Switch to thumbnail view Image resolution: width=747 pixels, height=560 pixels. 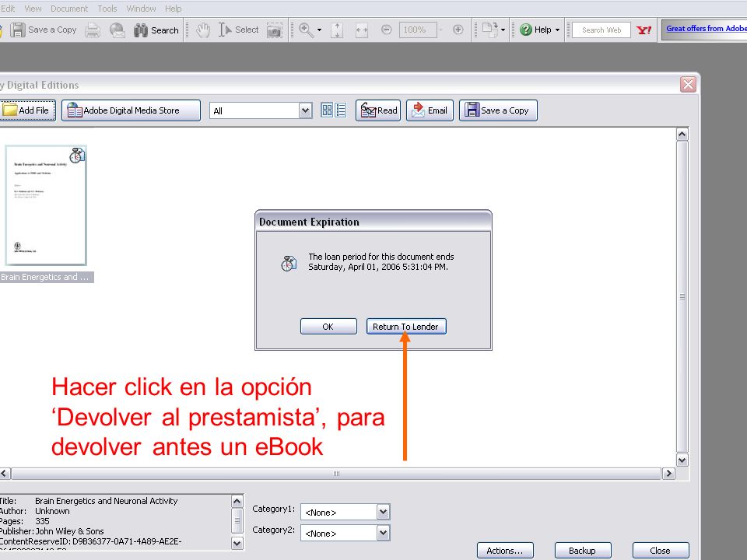327,110
